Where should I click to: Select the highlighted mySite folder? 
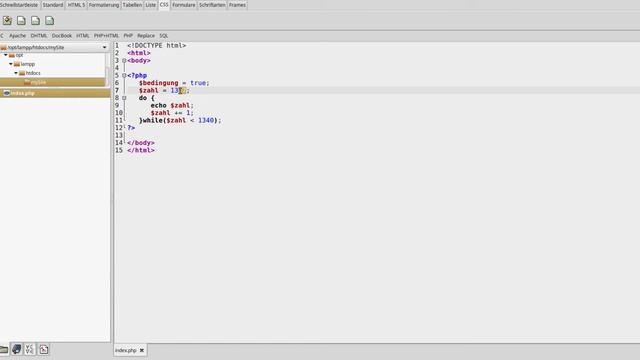point(52,82)
